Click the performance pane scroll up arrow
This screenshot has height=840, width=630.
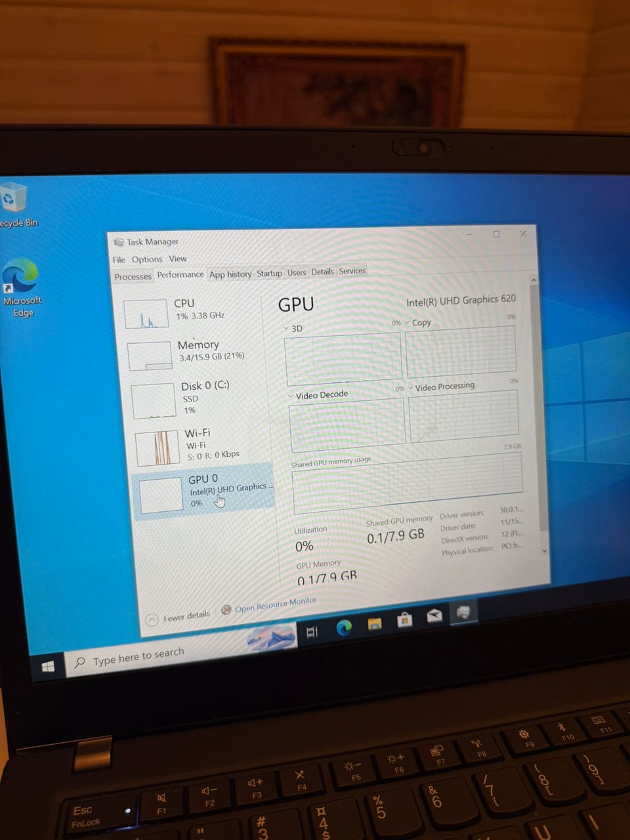pos(534,280)
